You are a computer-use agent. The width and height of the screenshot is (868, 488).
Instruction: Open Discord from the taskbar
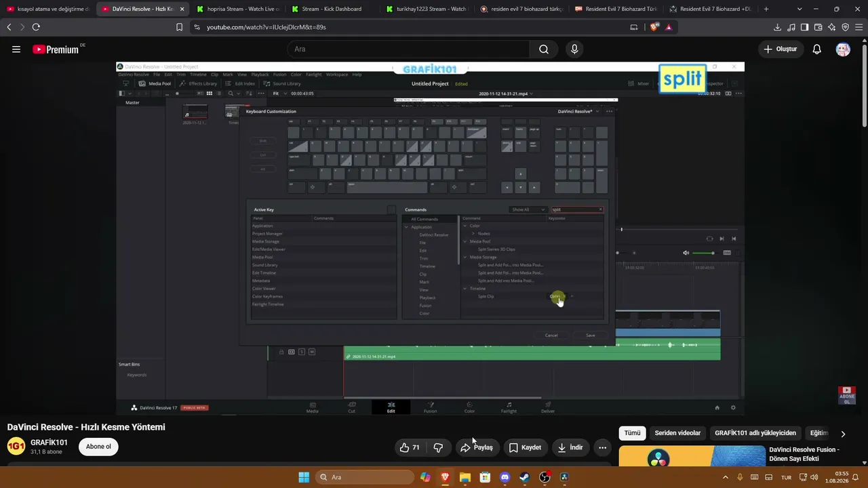tap(505, 477)
